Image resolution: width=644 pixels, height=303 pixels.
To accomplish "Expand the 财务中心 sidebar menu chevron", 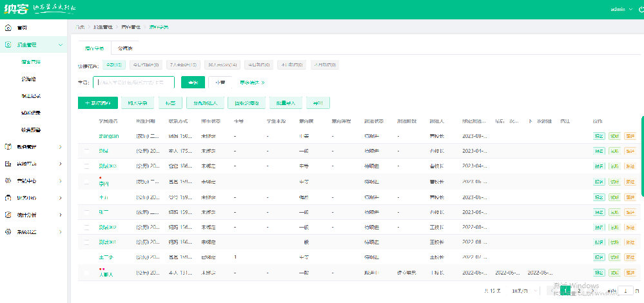I will click(61, 197).
